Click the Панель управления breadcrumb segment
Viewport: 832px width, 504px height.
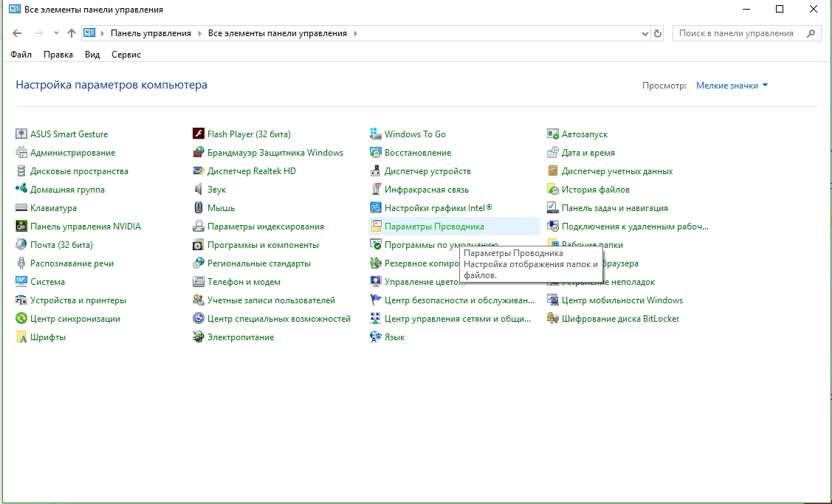(x=151, y=33)
